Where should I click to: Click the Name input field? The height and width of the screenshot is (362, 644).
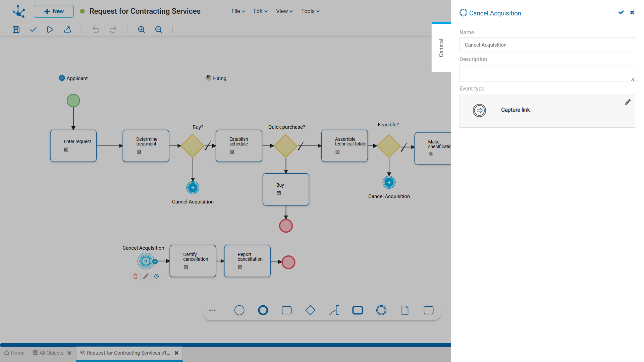[547, 45]
